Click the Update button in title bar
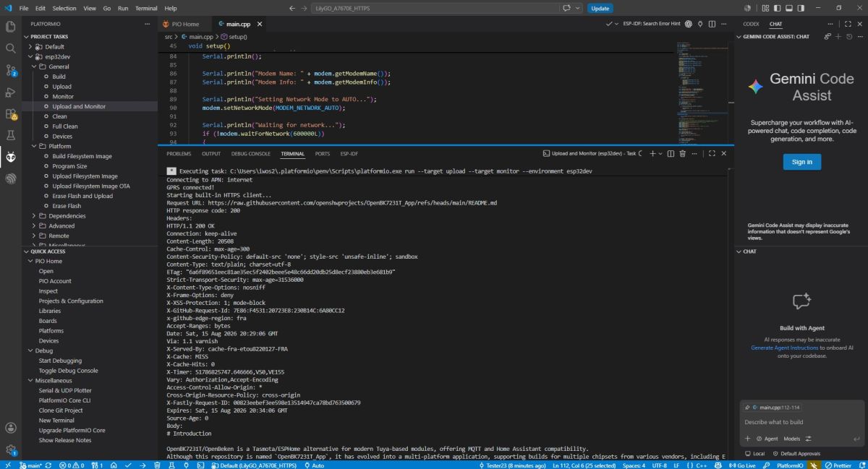The image size is (868, 469). click(x=600, y=8)
